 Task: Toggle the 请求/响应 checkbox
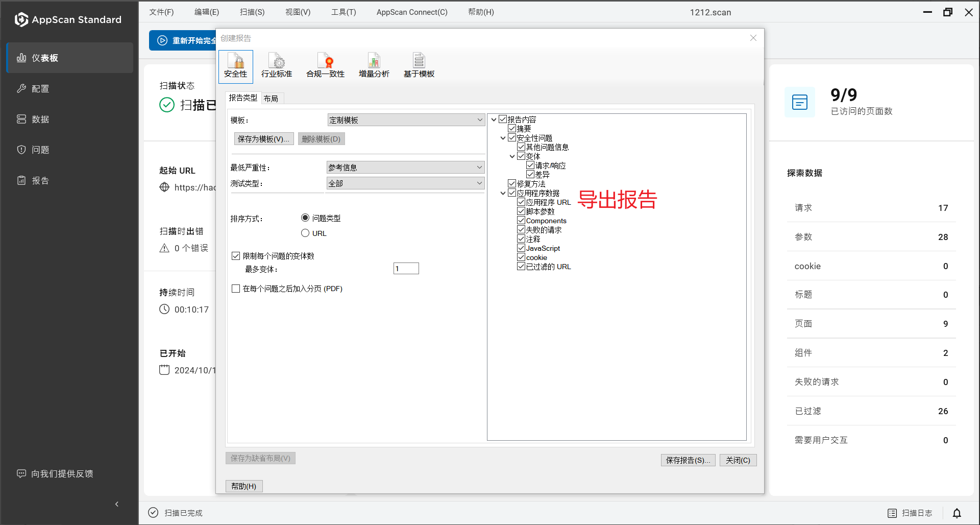530,165
